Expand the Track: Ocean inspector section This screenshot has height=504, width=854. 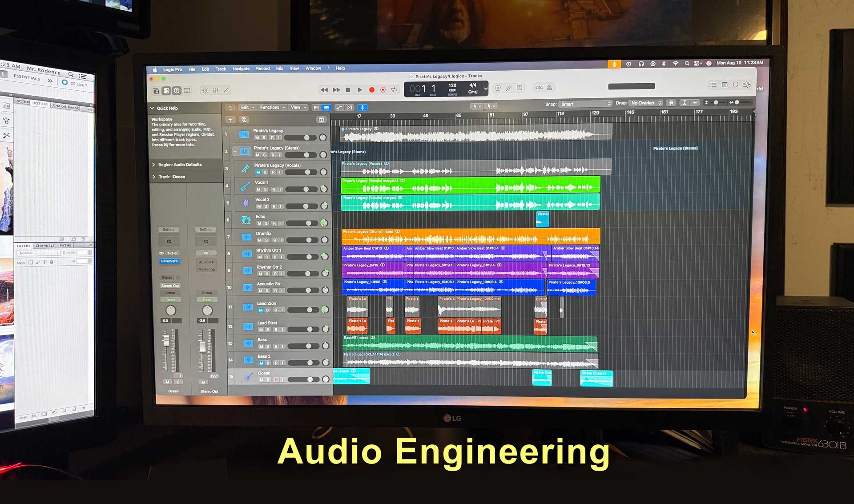[x=154, y=177]
